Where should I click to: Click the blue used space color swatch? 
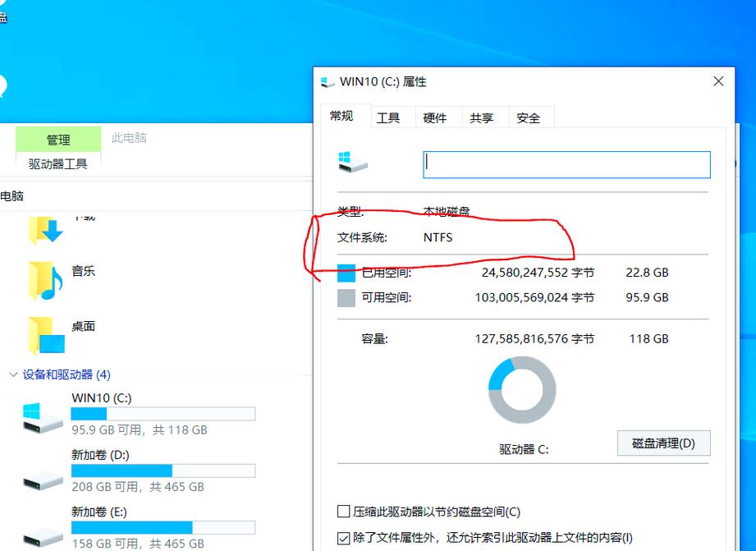coord(346,273)
